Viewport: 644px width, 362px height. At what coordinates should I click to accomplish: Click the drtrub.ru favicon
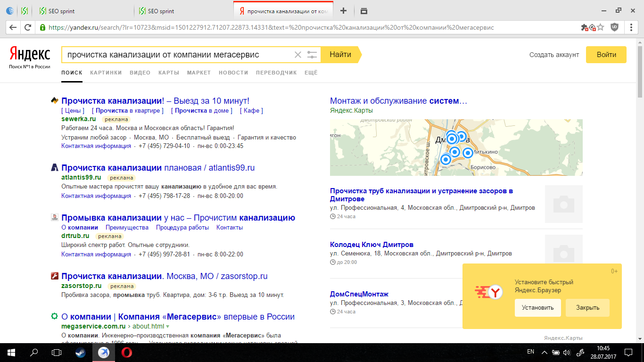pos(55,217)
